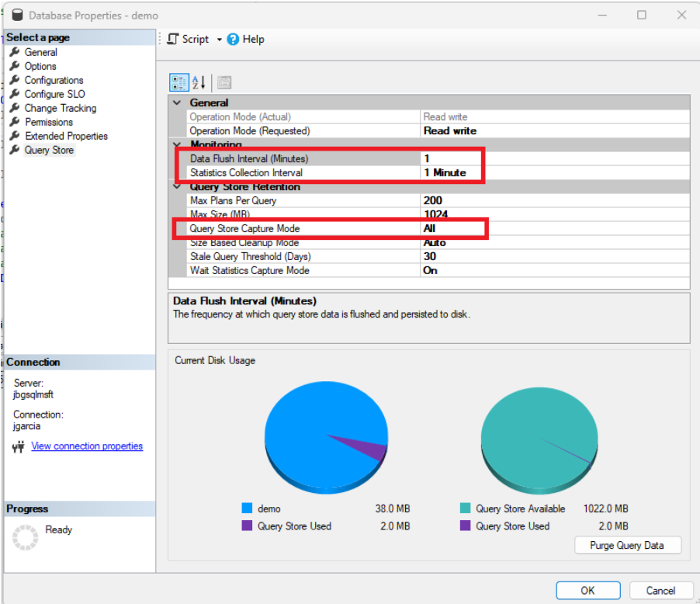Viewport: 700px width, 604px height.
Task: Edit the Max Plans Per Query value
Action: (555, 200)
